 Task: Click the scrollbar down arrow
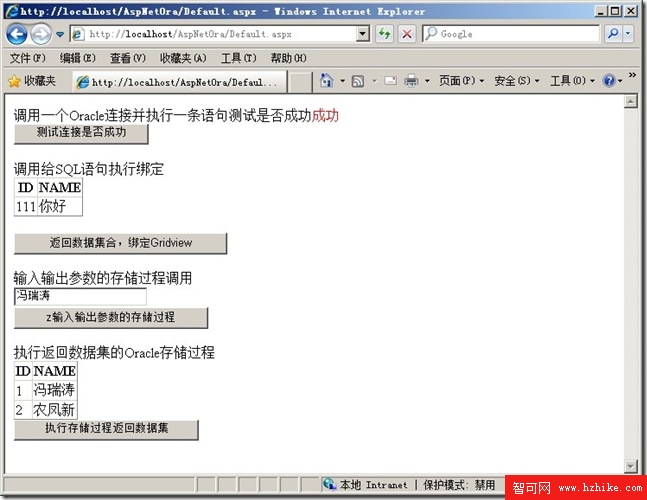[631, 466]
